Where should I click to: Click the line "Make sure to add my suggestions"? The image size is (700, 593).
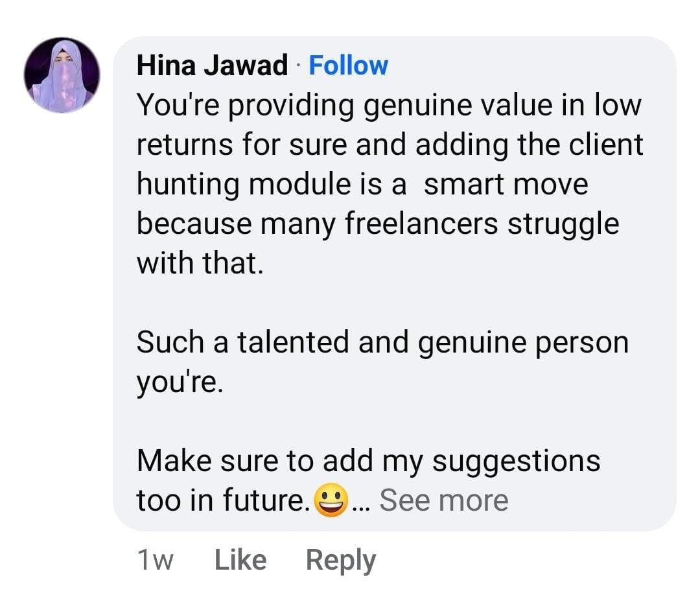[368, 461]
